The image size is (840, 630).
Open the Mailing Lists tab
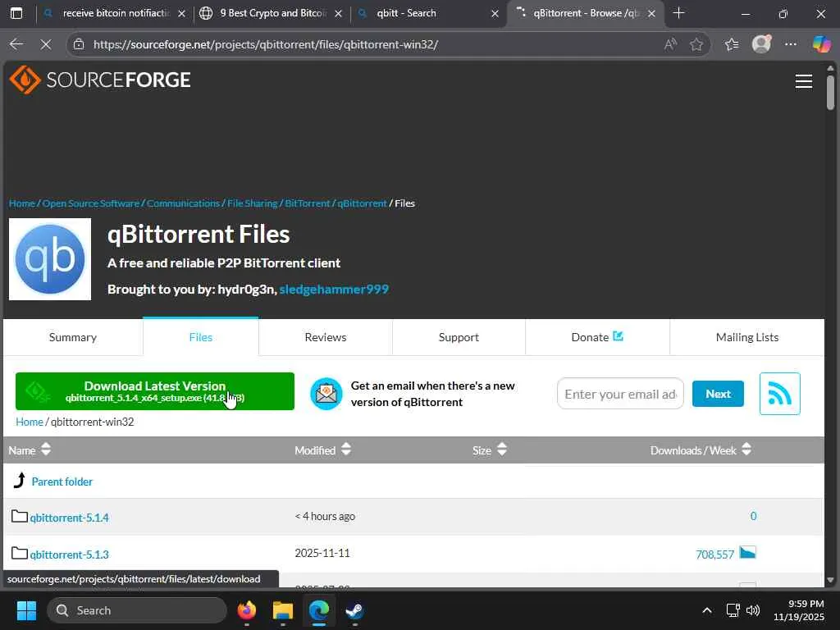(x=746, y=337)
